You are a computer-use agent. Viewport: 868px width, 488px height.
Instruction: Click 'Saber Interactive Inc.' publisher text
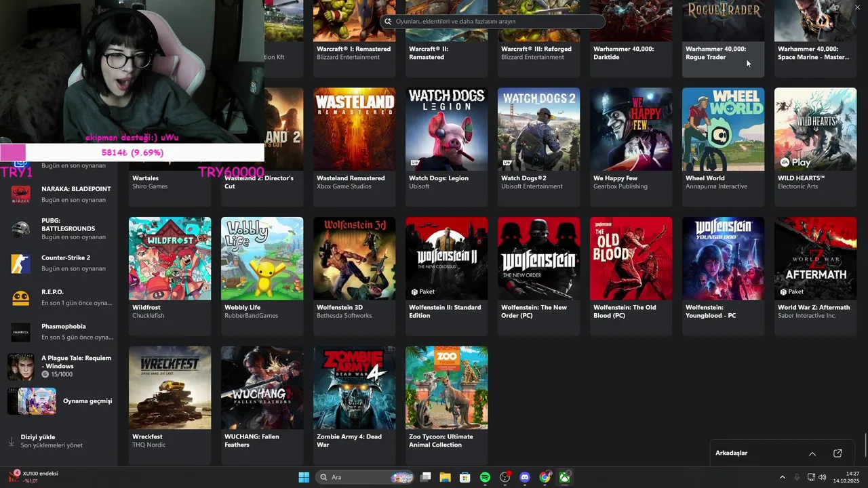tap(807, 316)
